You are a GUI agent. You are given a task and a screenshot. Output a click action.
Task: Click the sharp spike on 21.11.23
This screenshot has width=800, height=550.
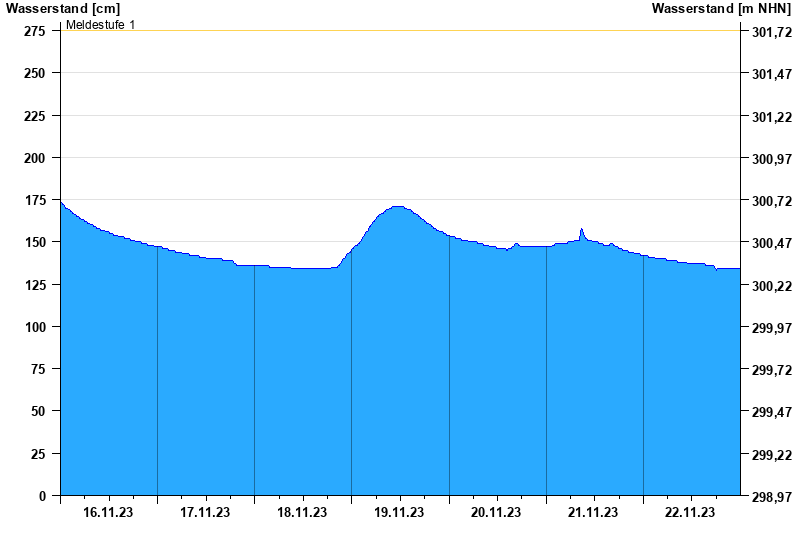[x=581, y=229]
